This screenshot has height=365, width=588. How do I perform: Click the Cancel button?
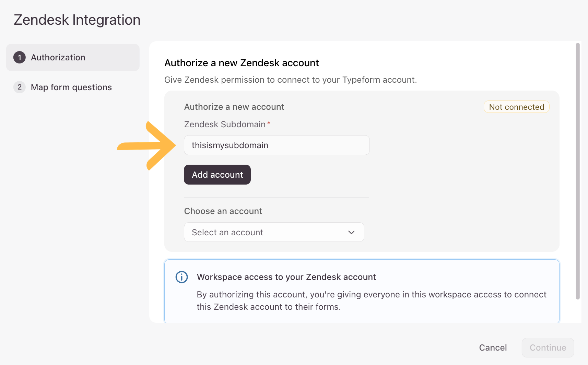click(x=493, y=348)
